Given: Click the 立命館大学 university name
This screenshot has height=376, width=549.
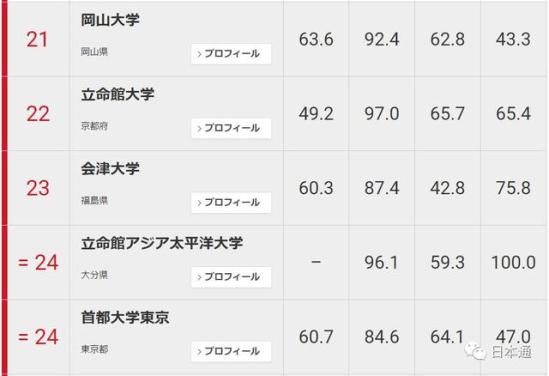Looking at the screenshot, I should coord(118,95).
